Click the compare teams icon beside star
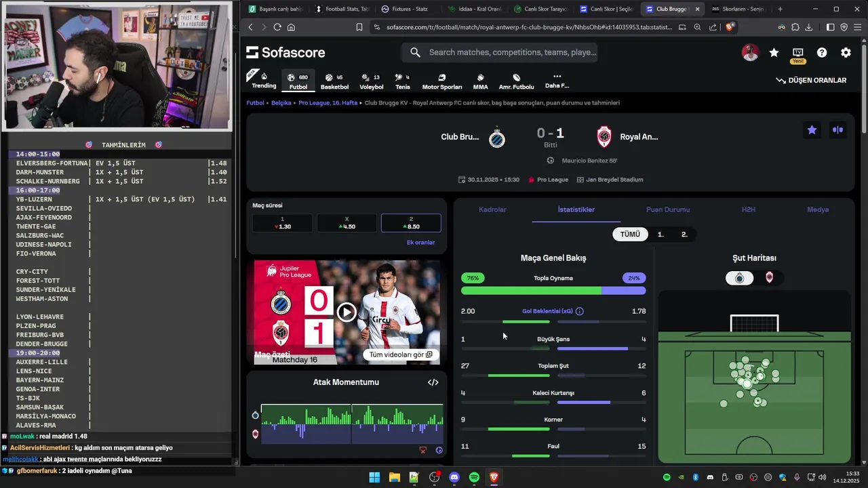Screen dimensions: 868x488 coord(837,130)
